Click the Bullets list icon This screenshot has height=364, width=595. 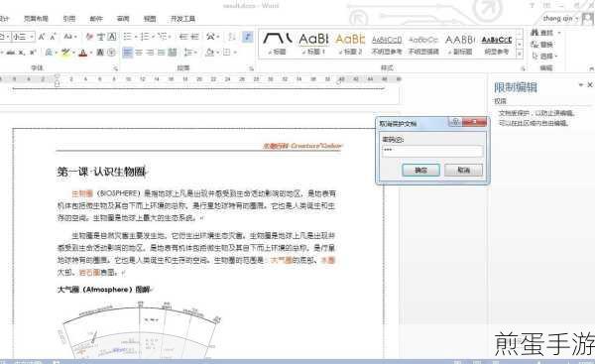coord(128,37)
